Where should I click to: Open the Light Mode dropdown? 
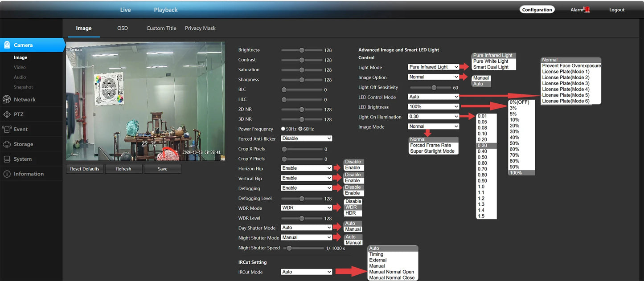tap(433, 67)
